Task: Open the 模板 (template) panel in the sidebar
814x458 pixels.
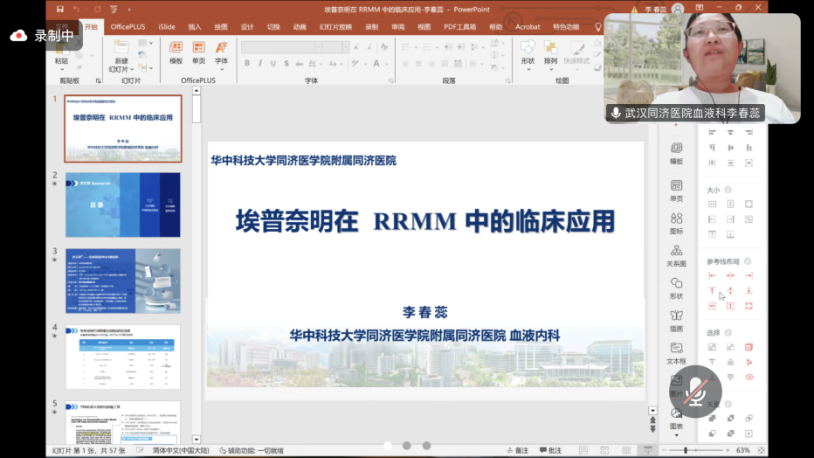Action: coord(676,152)
